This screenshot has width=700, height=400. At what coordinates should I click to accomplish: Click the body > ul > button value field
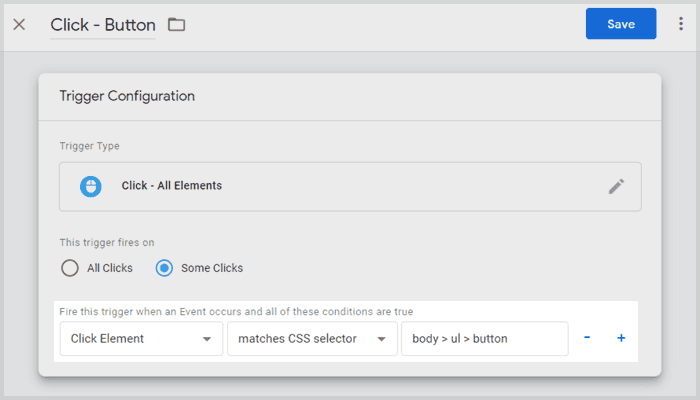click(x=485, y=338)
